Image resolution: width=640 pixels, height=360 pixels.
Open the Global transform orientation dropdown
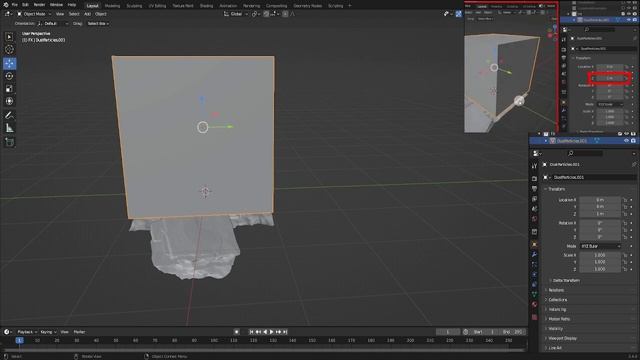coord(236,14)
